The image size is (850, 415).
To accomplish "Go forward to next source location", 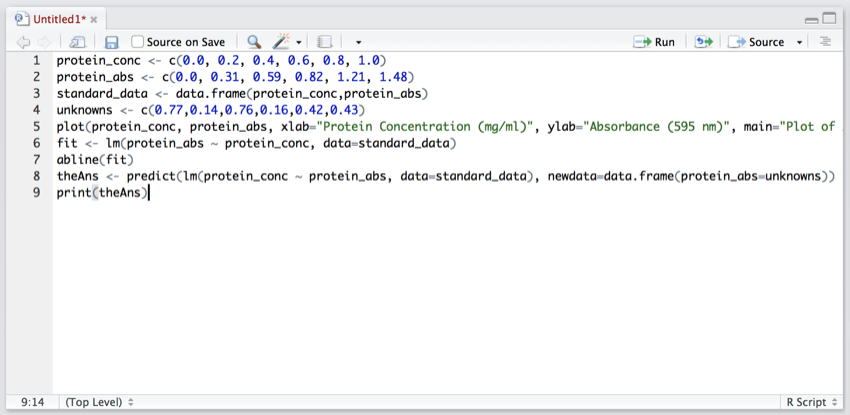I will [45, 42].
